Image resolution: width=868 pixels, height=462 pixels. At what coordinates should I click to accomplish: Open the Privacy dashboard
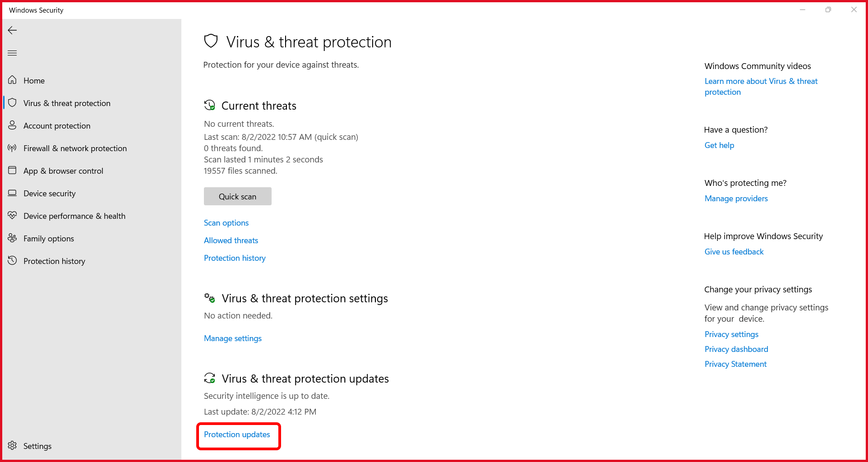coord(736,349)
